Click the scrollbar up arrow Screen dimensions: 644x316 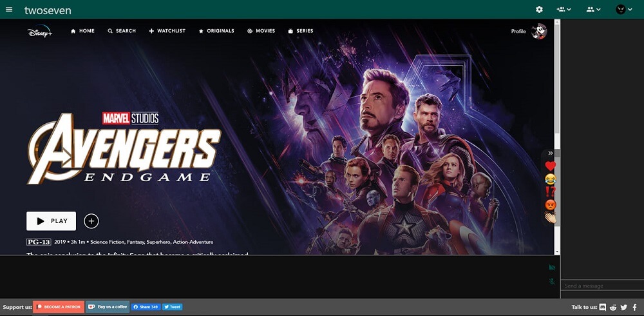[557, 22]
